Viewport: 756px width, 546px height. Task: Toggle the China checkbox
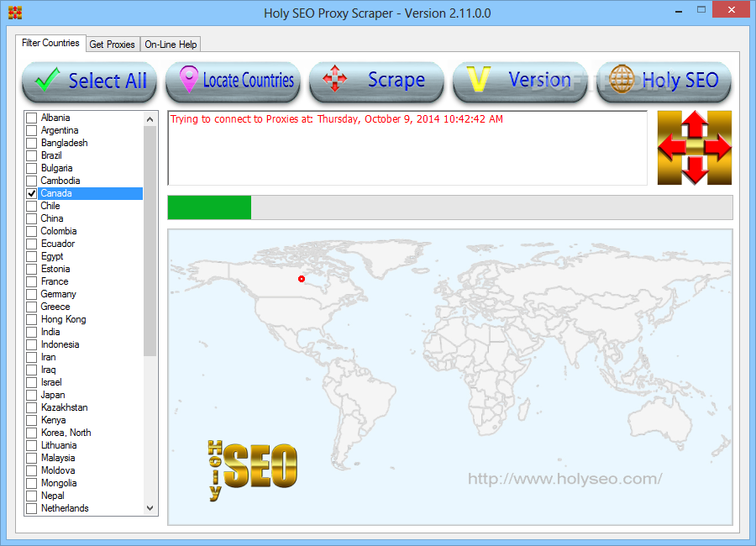click(x=31, y=218)
